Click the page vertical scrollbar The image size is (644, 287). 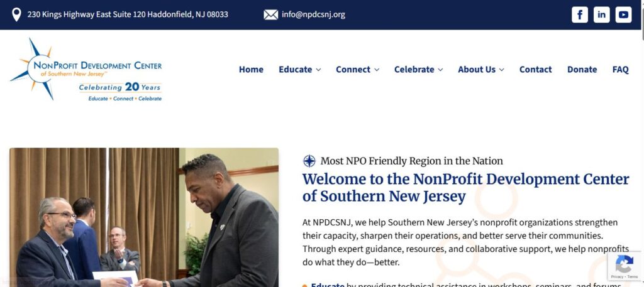(642, 143)
